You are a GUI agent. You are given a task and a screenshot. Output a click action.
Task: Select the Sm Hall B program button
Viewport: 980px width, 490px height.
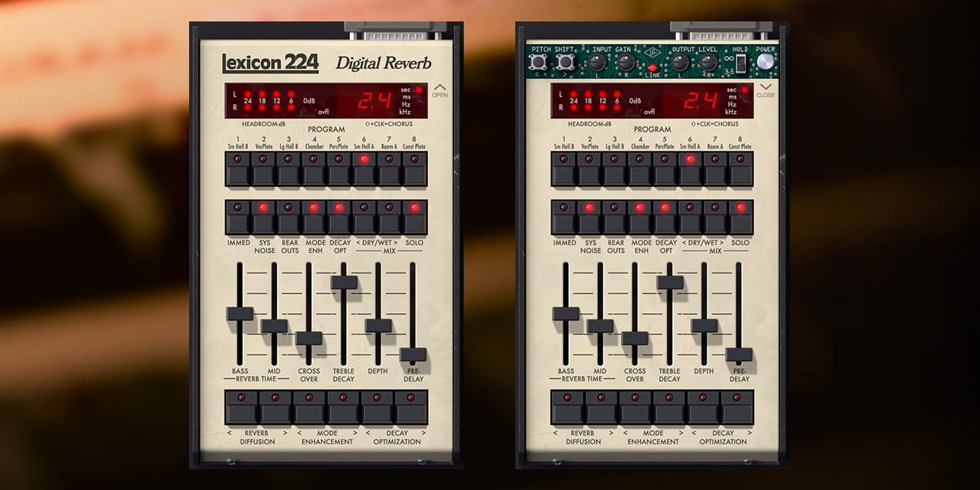point(238,165)
